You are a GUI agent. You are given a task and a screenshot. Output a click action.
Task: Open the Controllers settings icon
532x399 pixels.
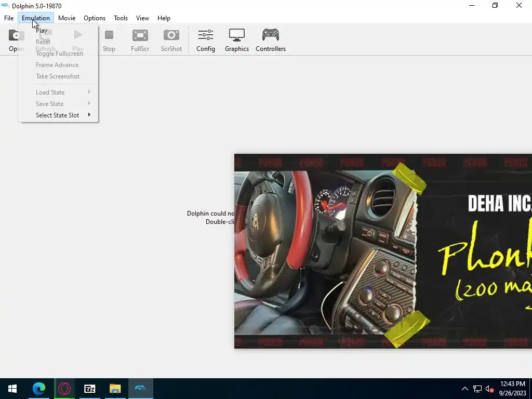(271, 40)
